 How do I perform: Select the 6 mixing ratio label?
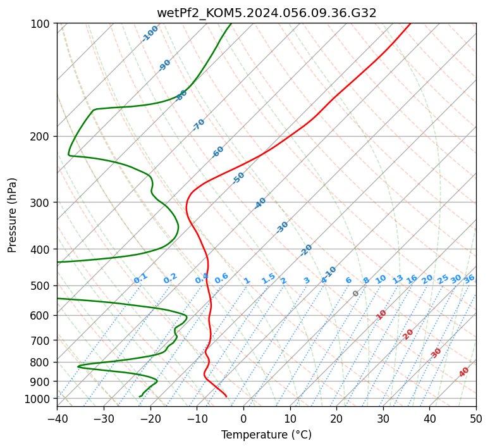pyautogui.click(x=349, y=280)
